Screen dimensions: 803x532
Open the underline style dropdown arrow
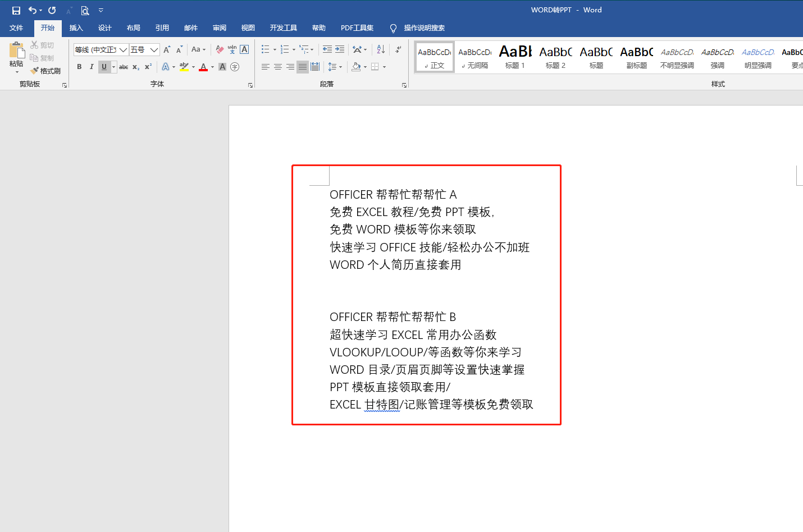(113, 67)
